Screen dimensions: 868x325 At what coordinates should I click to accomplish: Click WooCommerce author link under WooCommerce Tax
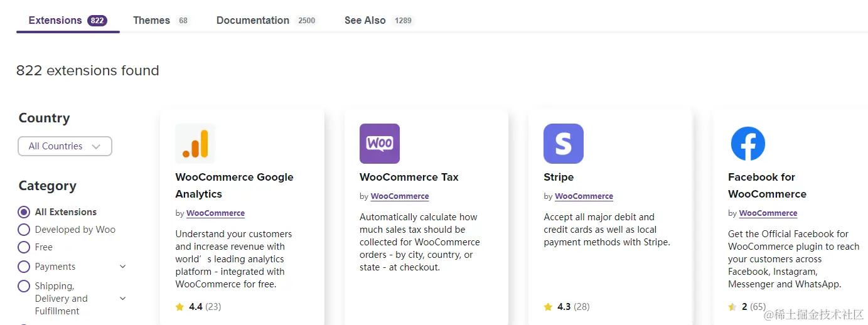pyautogui.click(x=400, y=196)
